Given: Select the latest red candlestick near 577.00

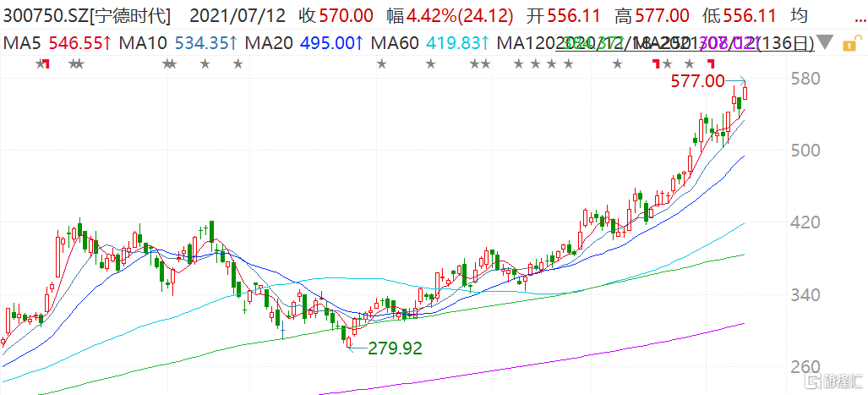Looking at the screenshot, I should coord(745,91).
